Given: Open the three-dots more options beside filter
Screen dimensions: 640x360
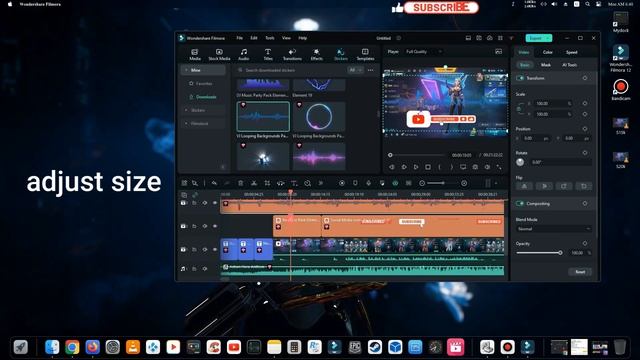Looking at the screenshot, I should coord(370,70).
